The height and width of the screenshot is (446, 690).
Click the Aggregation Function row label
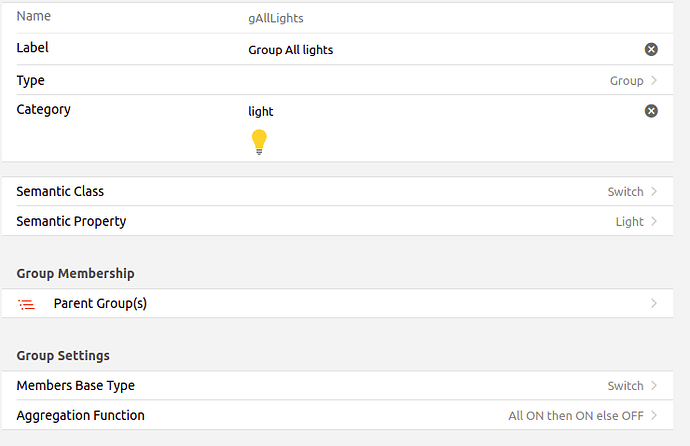coord(81,415)
